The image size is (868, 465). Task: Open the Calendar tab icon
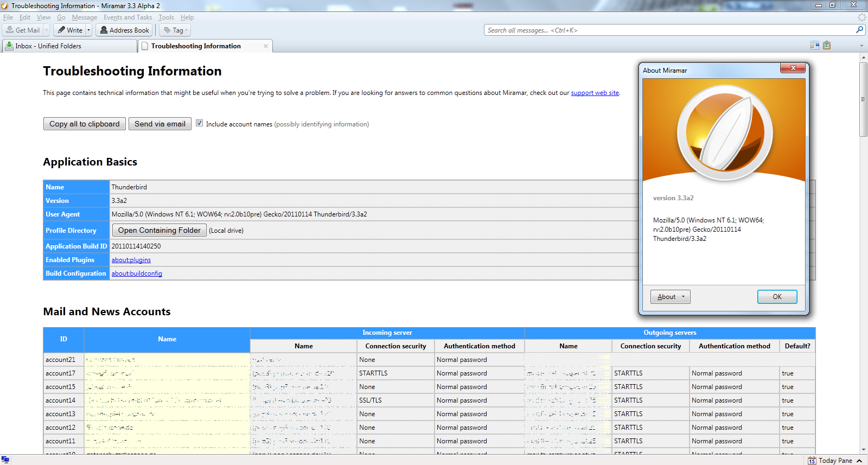pyautogui.click(x=814, y=45)
